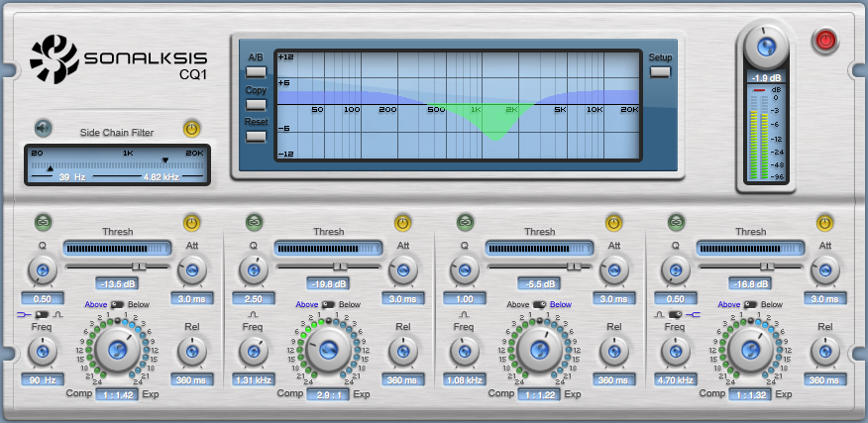
Task: Toggle the Side Chain Filter power button
Action: 191,128
